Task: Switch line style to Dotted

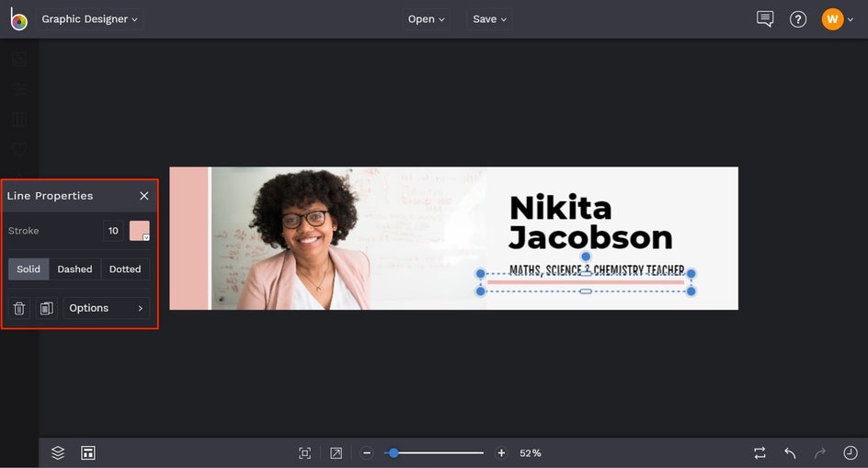Action: tap(125, 269)
